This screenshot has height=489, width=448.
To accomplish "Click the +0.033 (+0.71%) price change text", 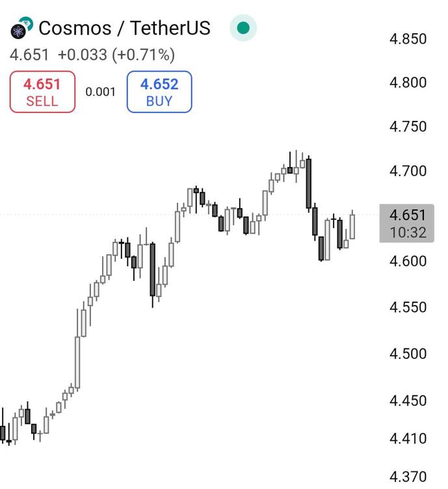I will point(116,55).
